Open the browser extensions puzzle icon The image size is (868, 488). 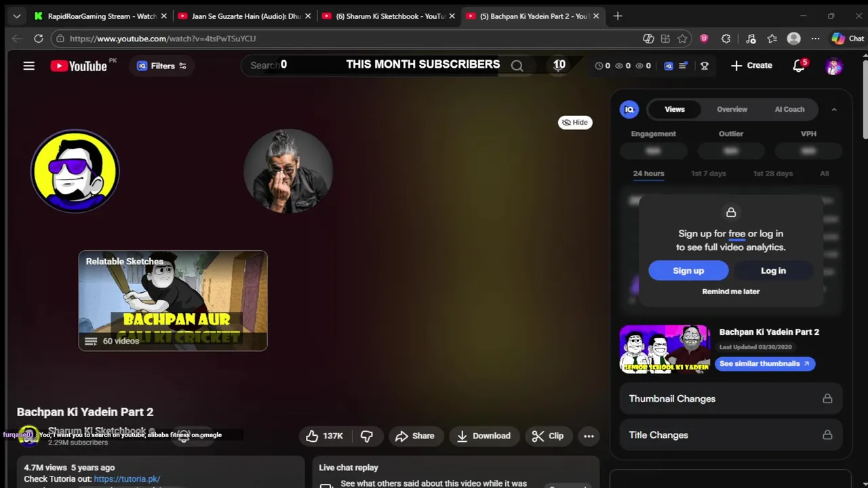pos(726,39)
